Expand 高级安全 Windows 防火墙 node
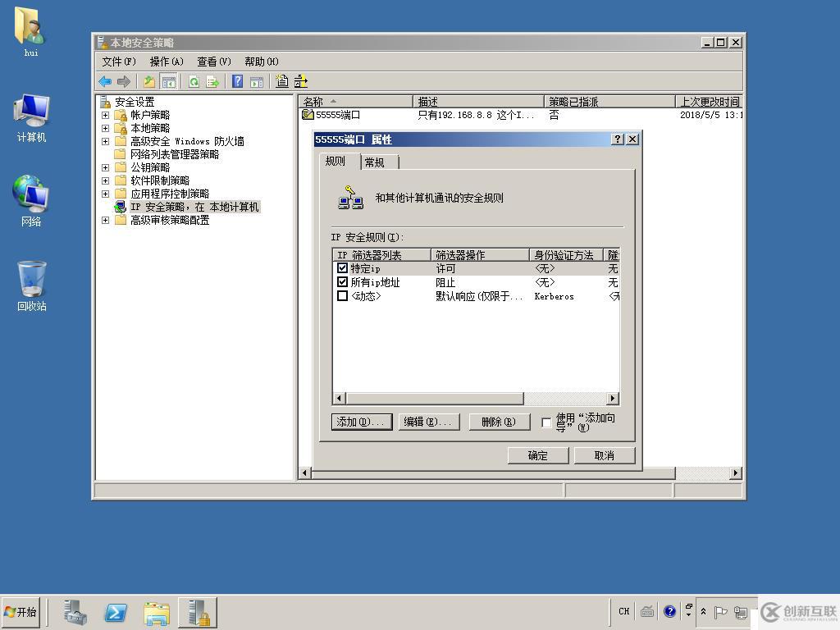Image resolution: width=840 pixels, height=630 pixels. pos(106,141)
